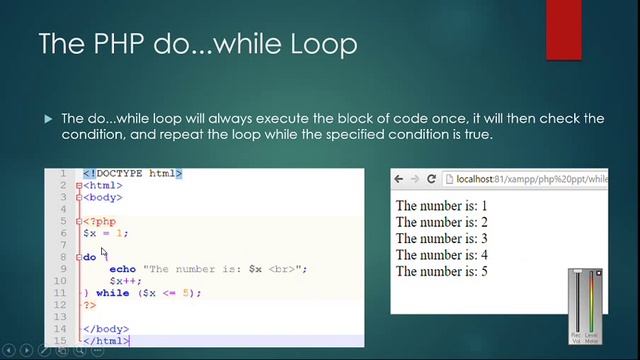Click the Level Meter bar

[x=591, y=302]
